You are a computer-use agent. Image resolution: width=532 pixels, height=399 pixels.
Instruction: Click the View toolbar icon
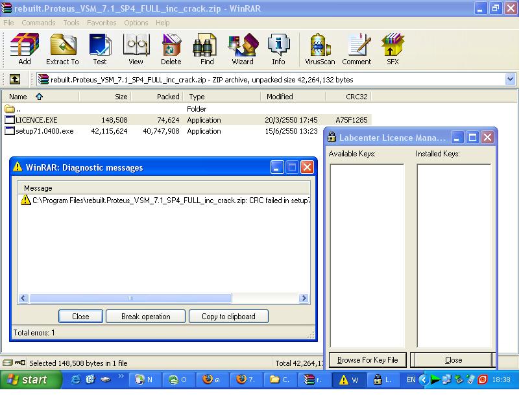(136, 49)
